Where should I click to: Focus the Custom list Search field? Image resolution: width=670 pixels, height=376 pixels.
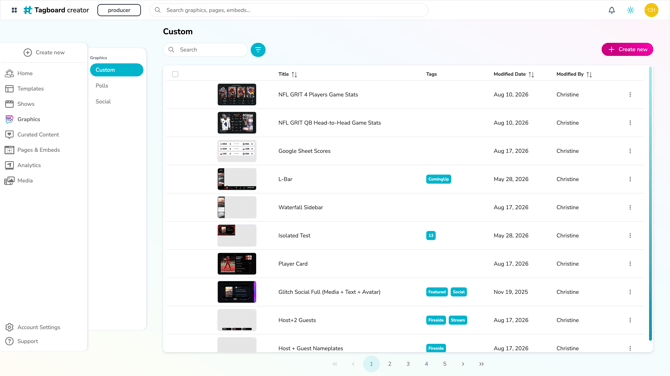205,50
